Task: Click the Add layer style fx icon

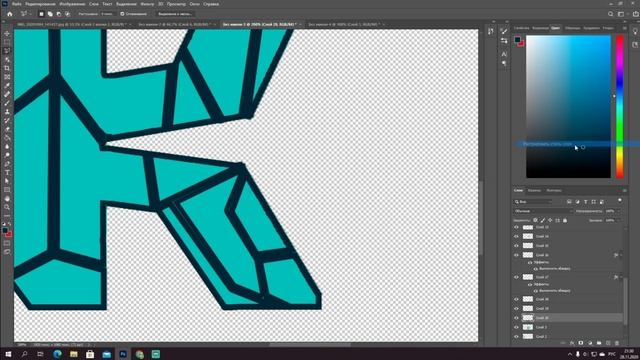Action: coord(572,343)
